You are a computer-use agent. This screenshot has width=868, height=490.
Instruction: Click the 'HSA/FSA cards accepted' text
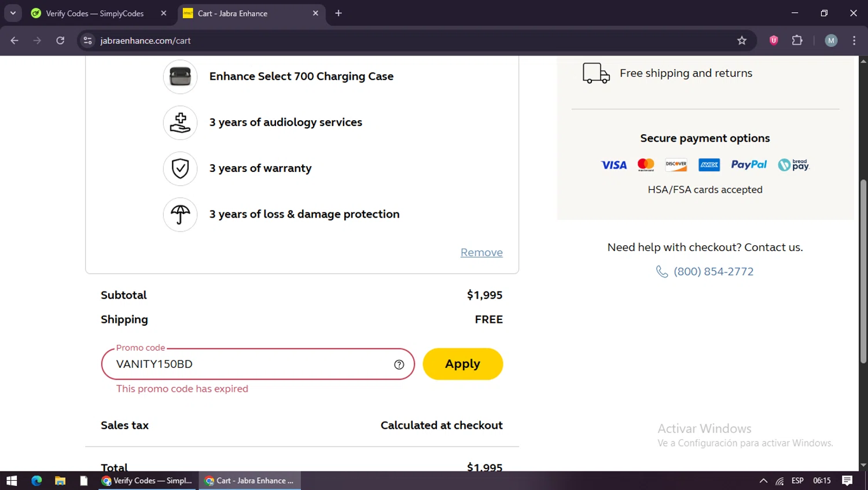[x=705, y=190]
